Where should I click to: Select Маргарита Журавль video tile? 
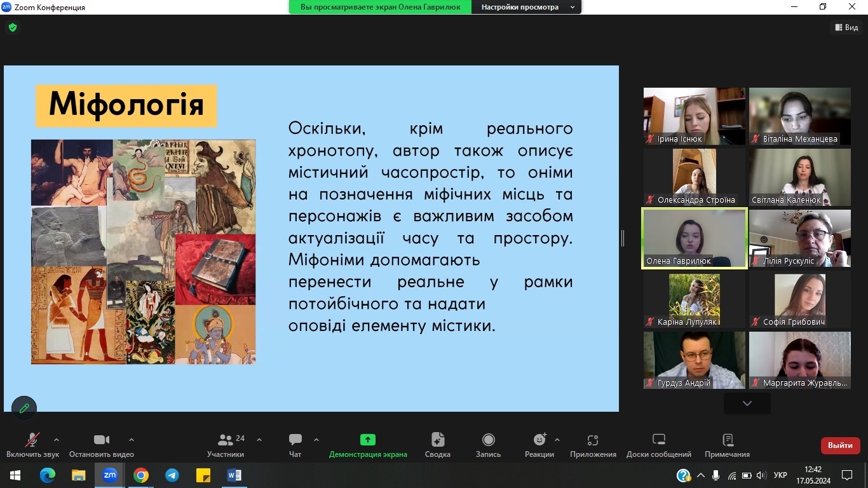[x=800, y=360]
